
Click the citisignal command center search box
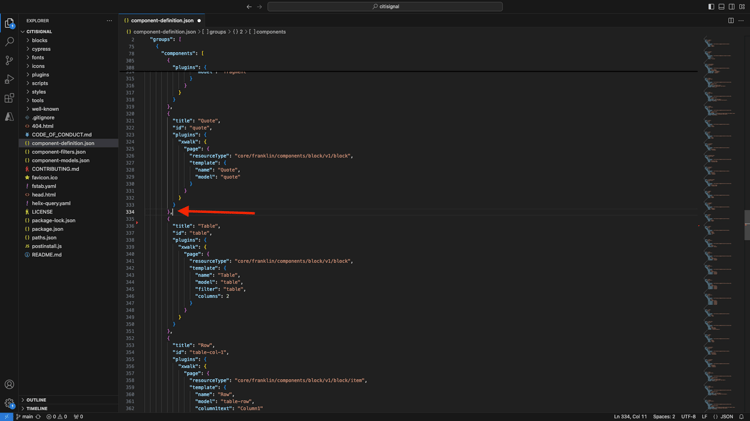tap(385, 7)
